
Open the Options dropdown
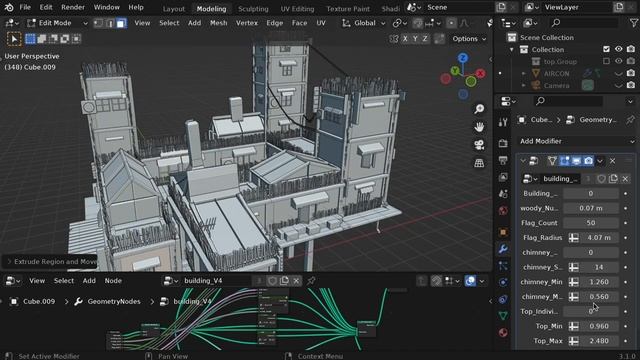click(469, 39)
